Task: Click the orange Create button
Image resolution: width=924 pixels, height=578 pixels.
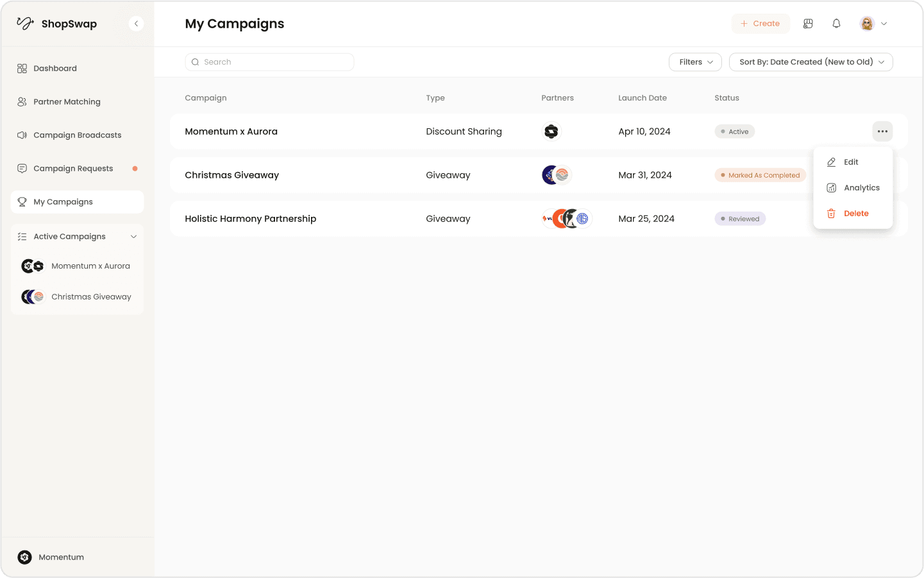Action: pos(760,23)
